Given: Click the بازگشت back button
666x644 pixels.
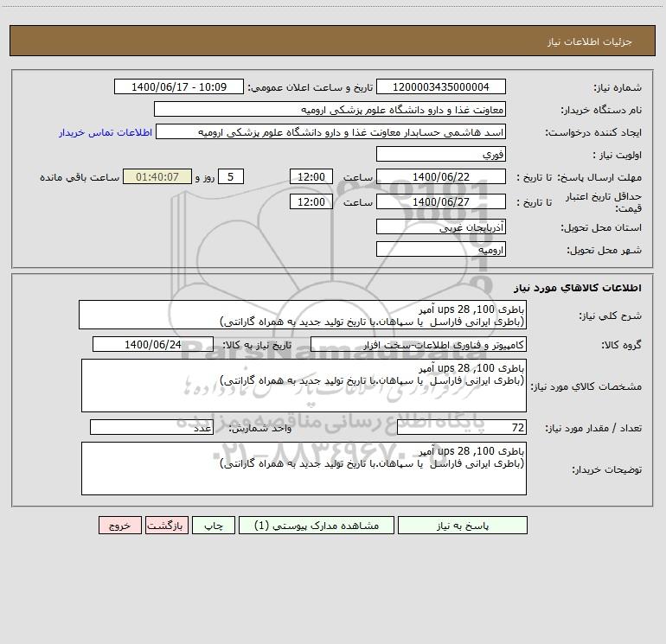Looking at the screenshot, I should 166,526.
